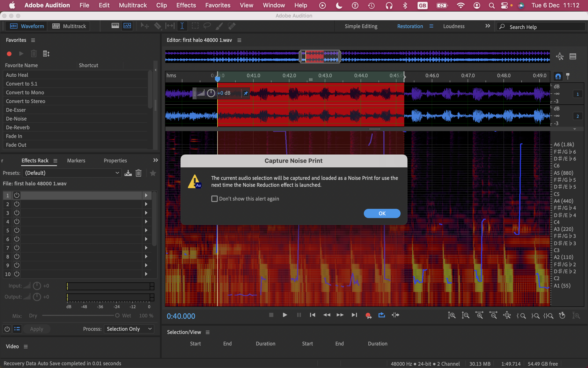
Task: Click the Zoom Out Full icon
Action: (x=507, y=315)
